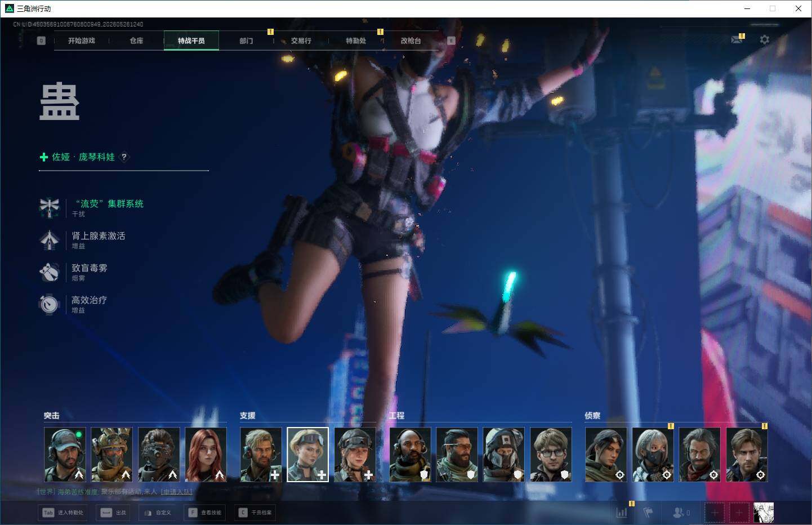Switch to the 仓库 tab

click(x=136, y=41)
